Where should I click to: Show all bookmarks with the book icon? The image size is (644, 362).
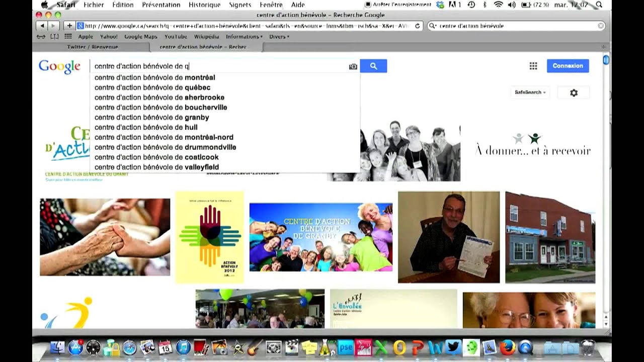[x=54, y=36]
